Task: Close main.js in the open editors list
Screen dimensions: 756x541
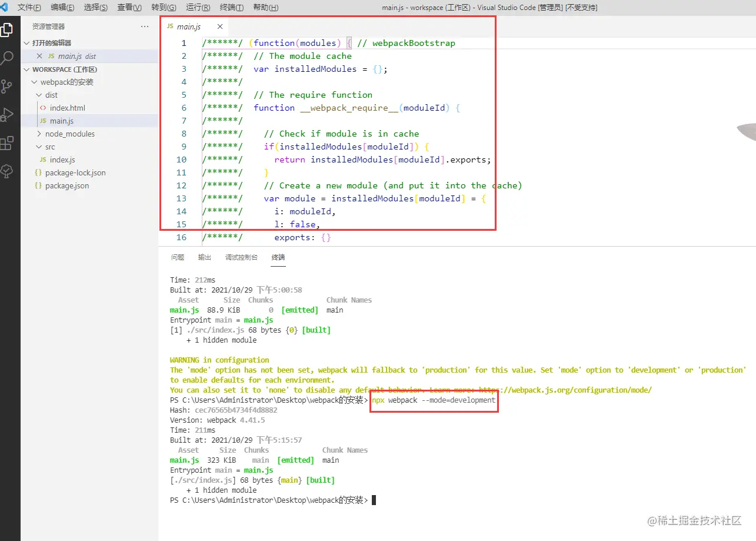Action: [x=39, y=56]
